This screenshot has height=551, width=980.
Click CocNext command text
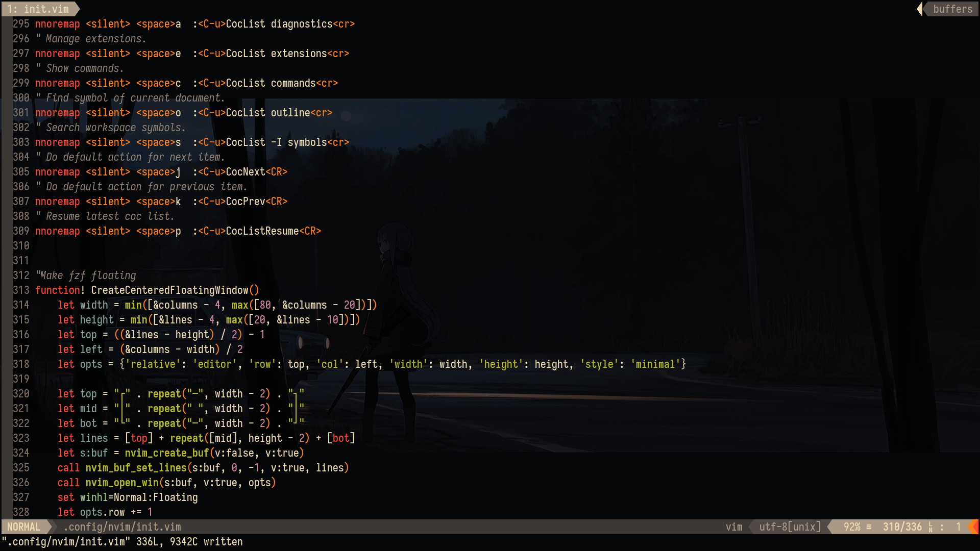(x=246, y=172)
